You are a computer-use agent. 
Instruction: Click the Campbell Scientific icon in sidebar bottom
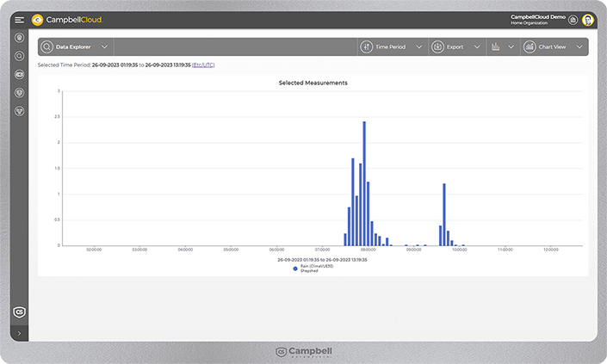[19, 312]
